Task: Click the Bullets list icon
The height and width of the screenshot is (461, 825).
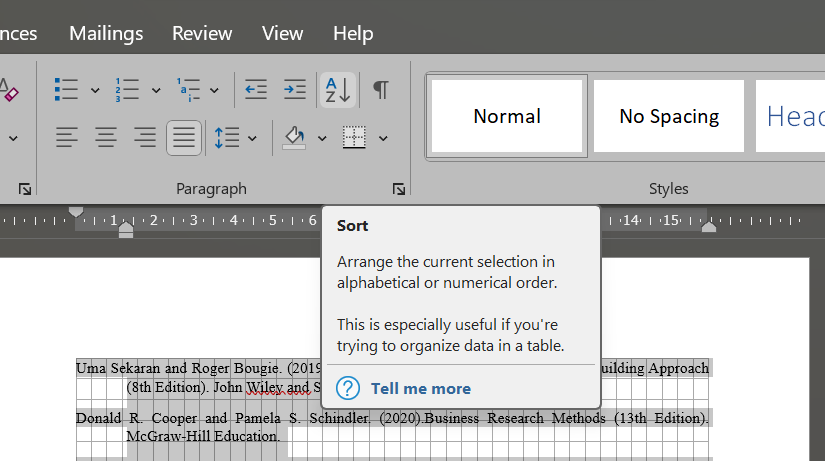Action: (x=66, y=89)
